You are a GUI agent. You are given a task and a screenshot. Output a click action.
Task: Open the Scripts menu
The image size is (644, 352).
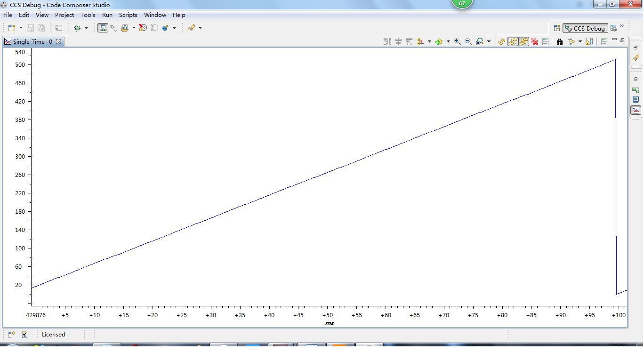(x=128, y=15)
